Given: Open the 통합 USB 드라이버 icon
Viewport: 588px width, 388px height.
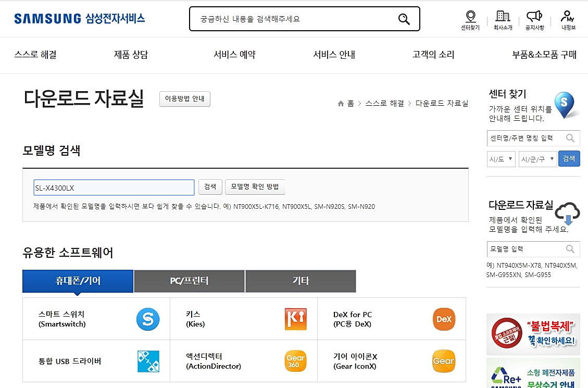Looking at the screenshot, I should (148, 361).
